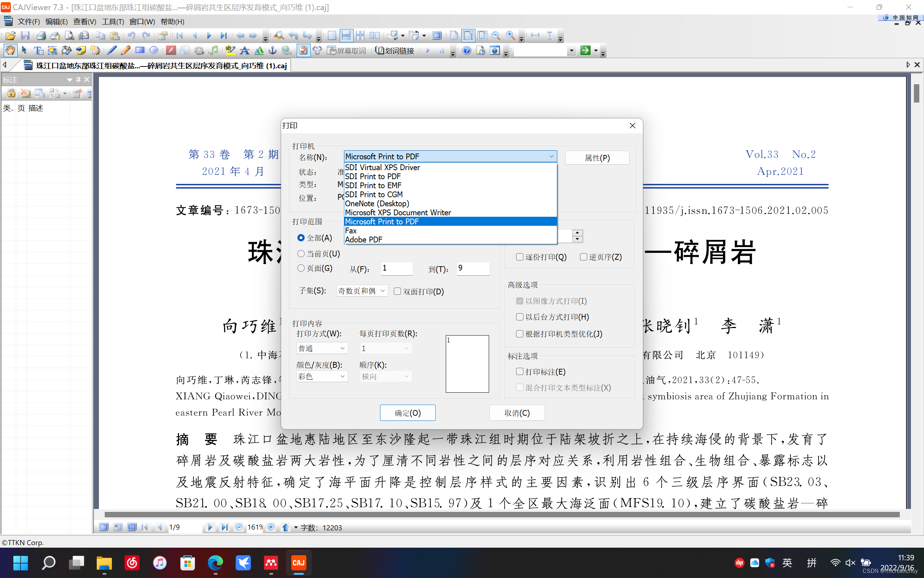Image resolution: width=924 pixels, height=578 pixels.
Task: Click the Search binoculars icon
Action: pos(279,35)
